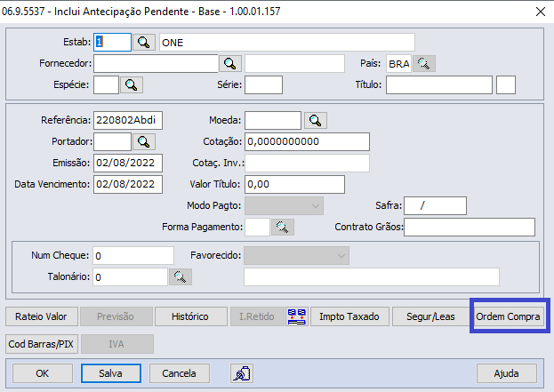Focus the Título number field
Screen dimensions: 554x392
point(438,84)
